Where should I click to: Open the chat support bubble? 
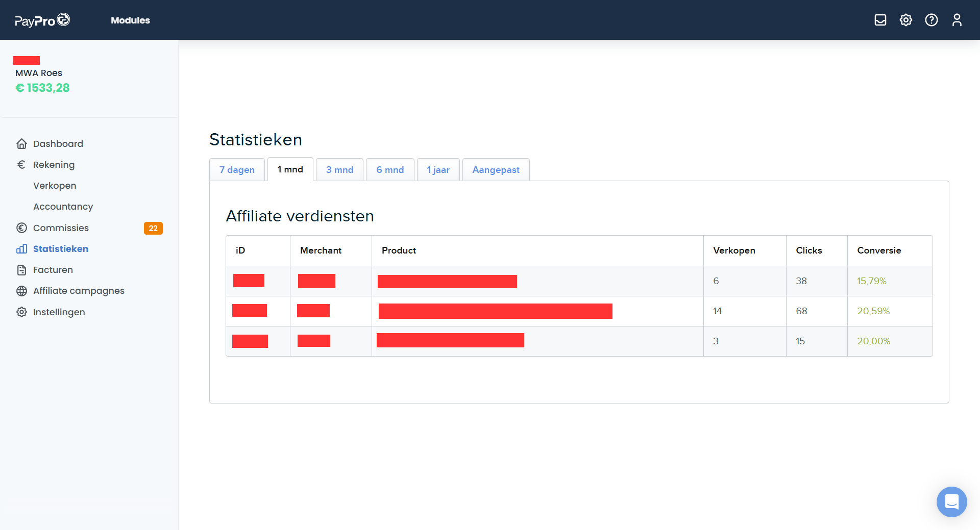pos(951,502)
